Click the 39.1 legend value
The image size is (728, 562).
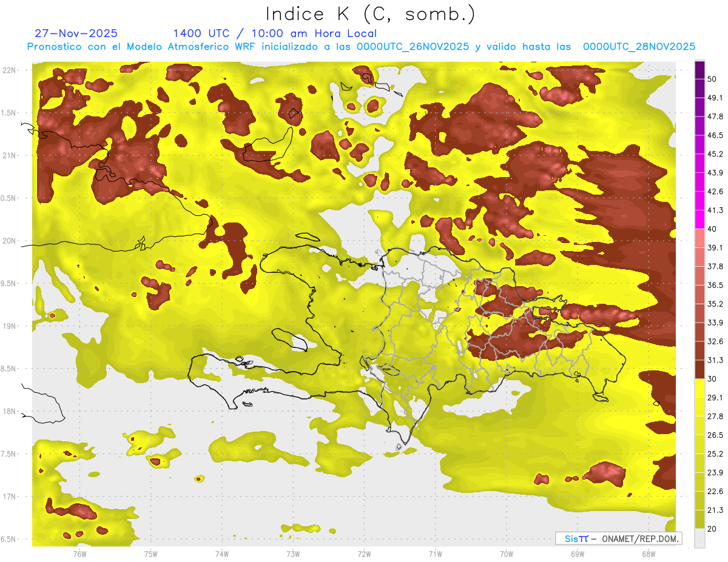715,247
